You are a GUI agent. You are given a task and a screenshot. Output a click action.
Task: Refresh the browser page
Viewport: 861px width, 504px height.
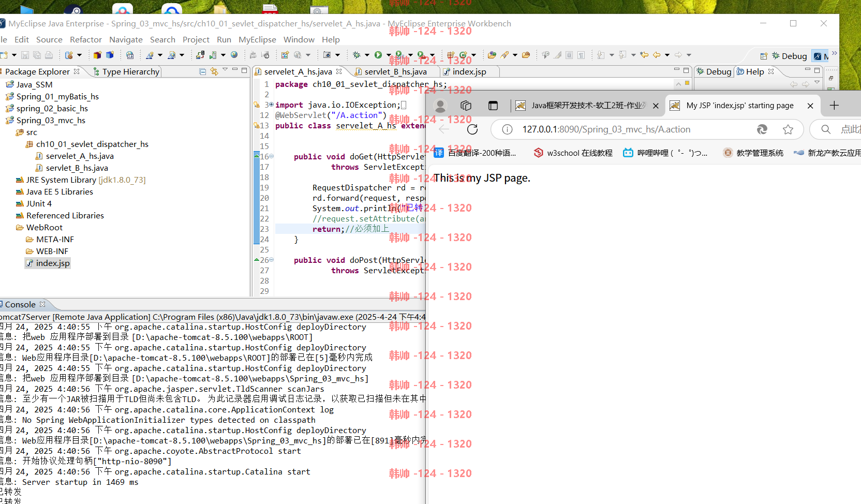click(472, 129)
